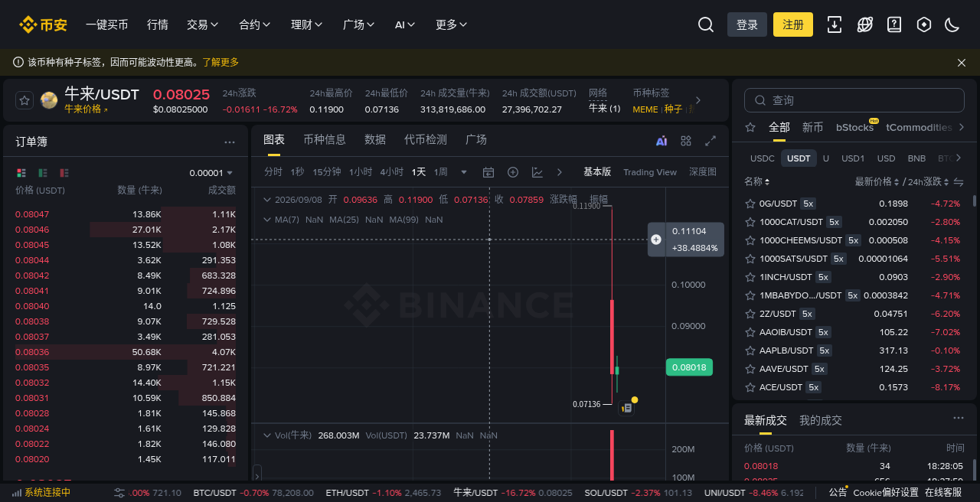Click the circled plus icon in chart toolbar
The image size is (980, 502).
point(513,172)
